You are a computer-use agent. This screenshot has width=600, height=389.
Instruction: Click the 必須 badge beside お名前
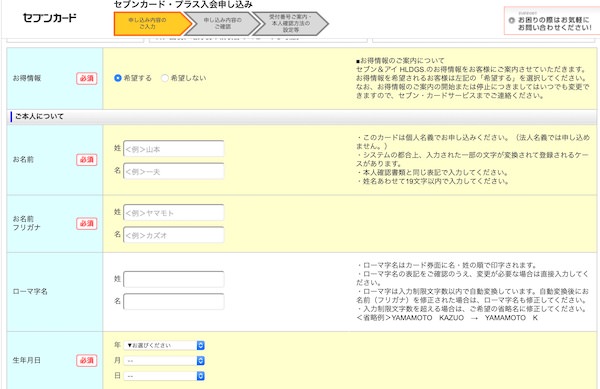click(86, 160)
